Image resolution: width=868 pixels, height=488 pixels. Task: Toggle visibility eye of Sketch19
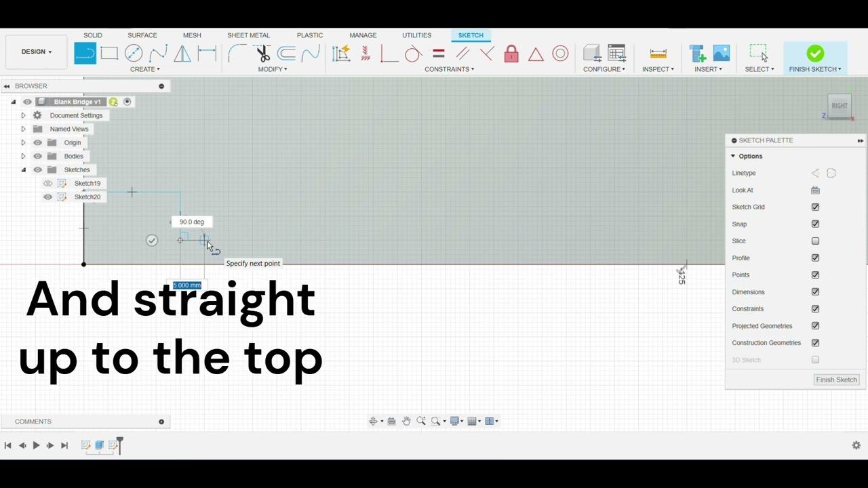click(47, 184)
